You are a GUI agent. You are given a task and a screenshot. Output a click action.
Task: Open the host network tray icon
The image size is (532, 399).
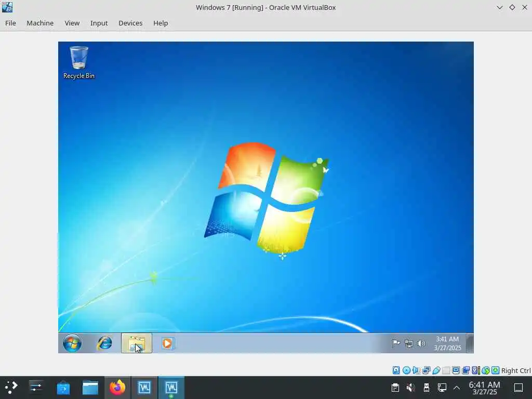point(442,388)
